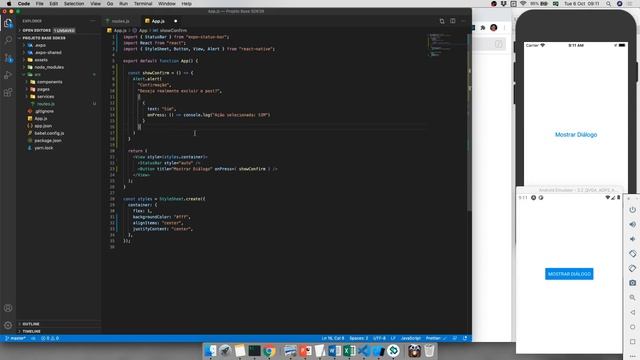Open the Window menu

(x=167, y=4)
